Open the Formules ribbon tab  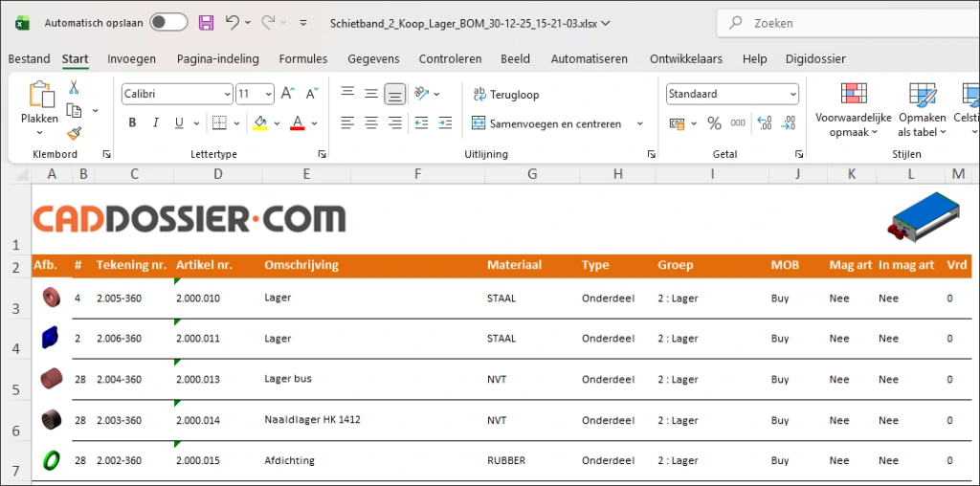tap(302, 58)
